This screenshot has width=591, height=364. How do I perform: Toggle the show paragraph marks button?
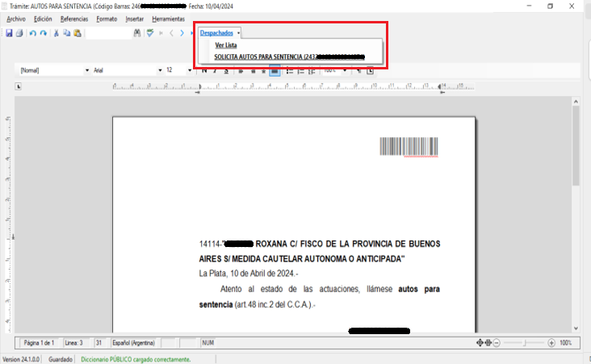point(359,70)
